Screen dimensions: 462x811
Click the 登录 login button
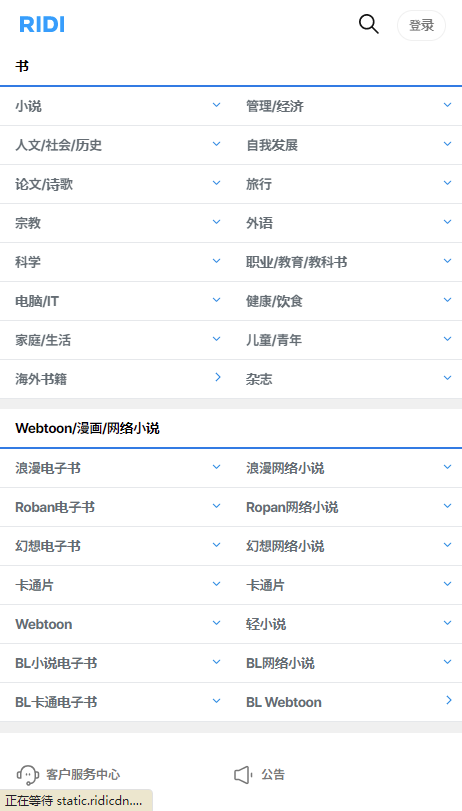(x=421, y=25)
